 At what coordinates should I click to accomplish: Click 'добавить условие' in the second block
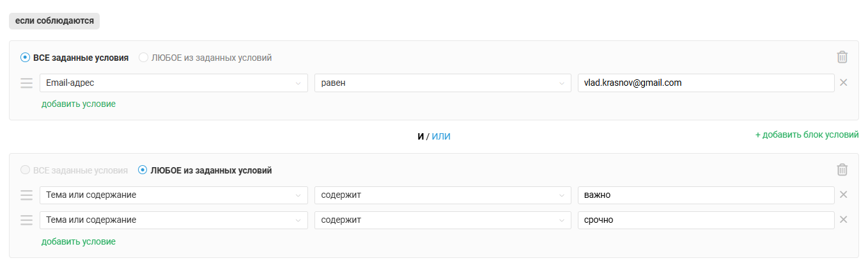(x=79, y=241)
